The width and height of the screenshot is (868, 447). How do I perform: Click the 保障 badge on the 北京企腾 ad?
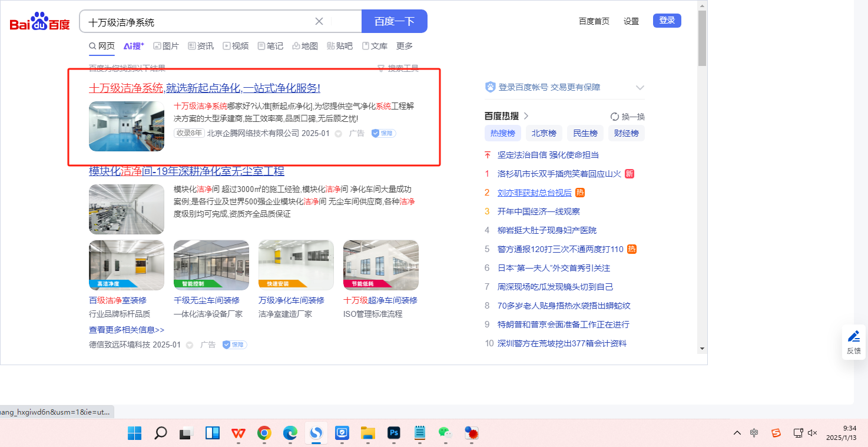(383, 133)
